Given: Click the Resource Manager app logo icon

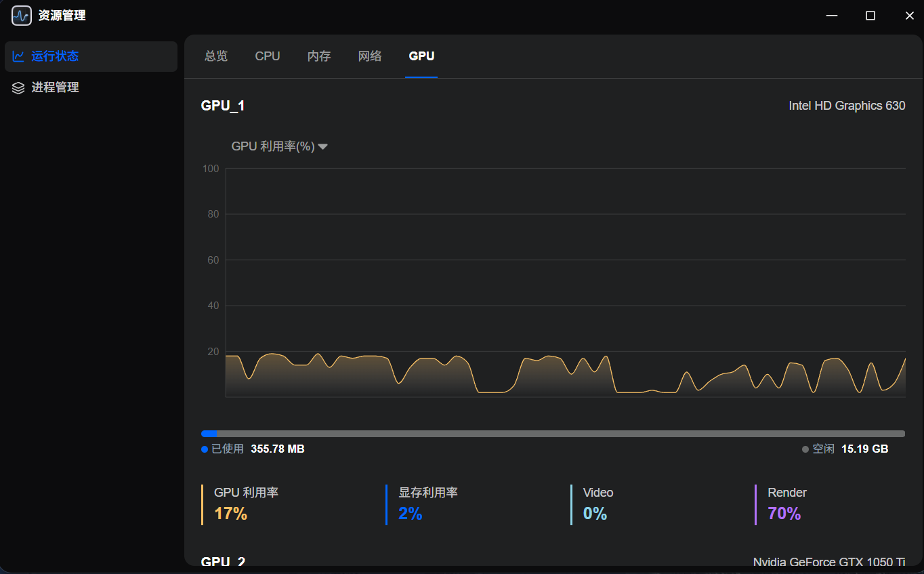Looking at the screenshot, I should tap(22, 16).
